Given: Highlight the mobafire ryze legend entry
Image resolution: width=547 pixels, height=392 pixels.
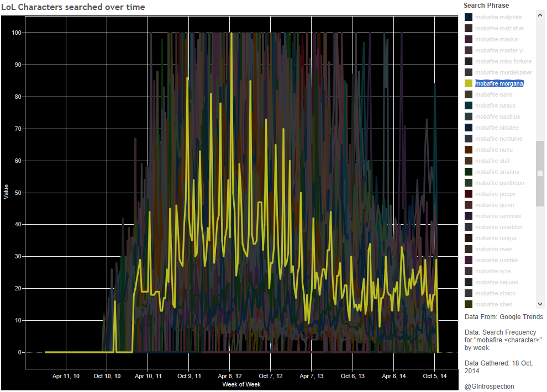Looking at the screenshot, I should tap(493, 271).
